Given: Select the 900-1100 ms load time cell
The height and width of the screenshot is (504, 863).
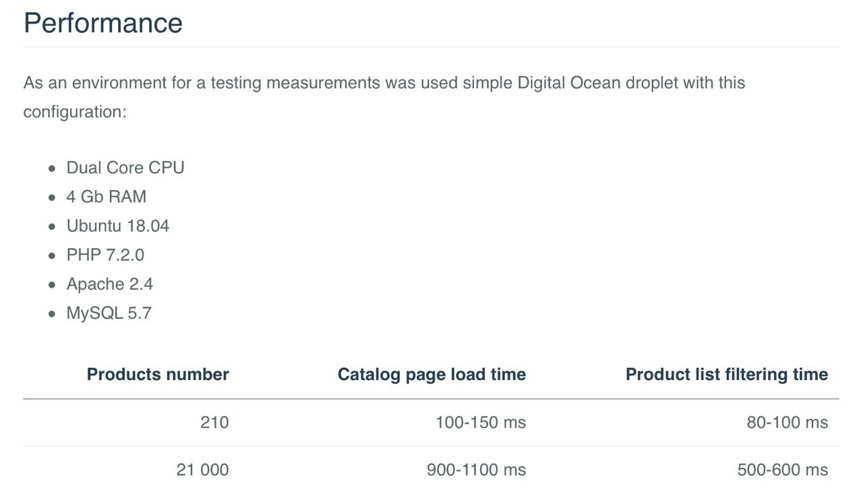Looking at the screenshot, I should pos(476,470).
